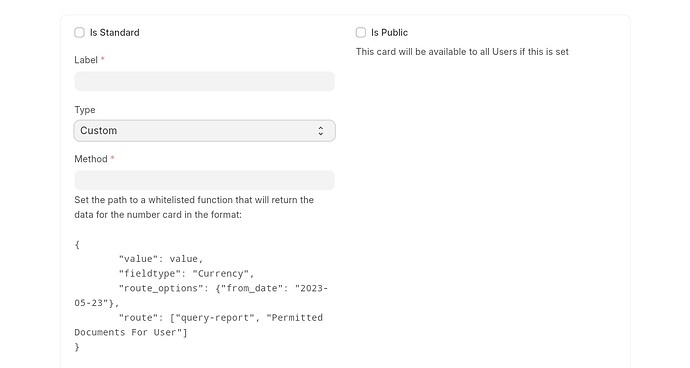Open the Type dropdown showing Custom

pos(205,131)
